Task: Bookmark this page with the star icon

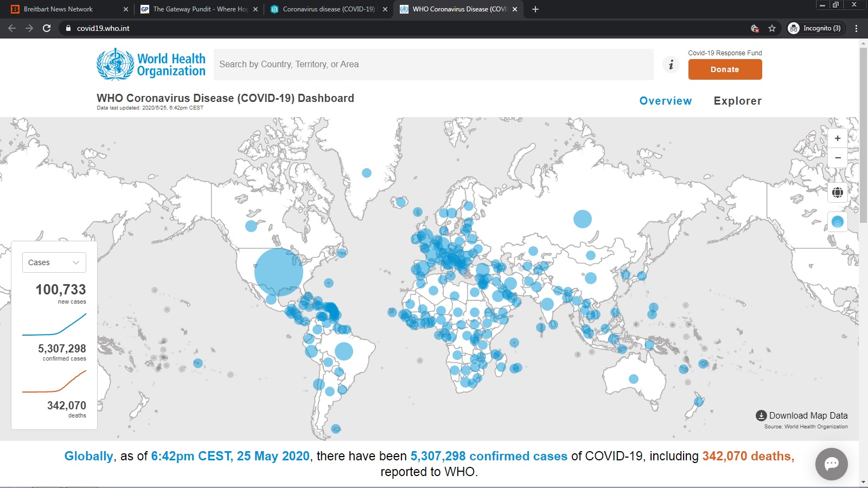Action: (x=772, y=28)
